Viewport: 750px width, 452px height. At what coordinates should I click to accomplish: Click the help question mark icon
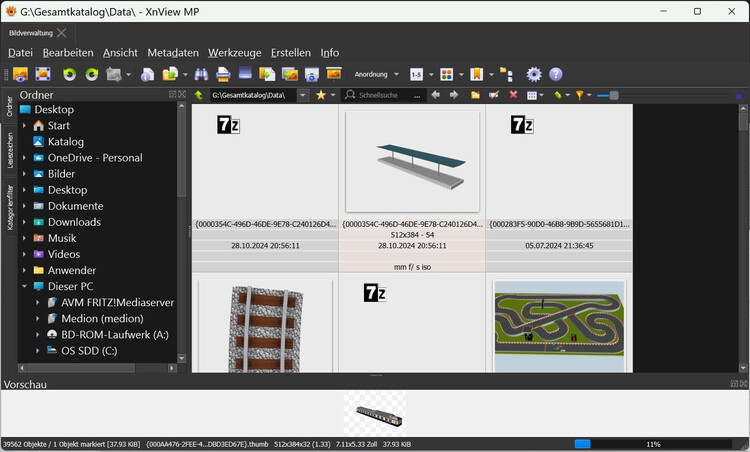click(x=556, y=74)
